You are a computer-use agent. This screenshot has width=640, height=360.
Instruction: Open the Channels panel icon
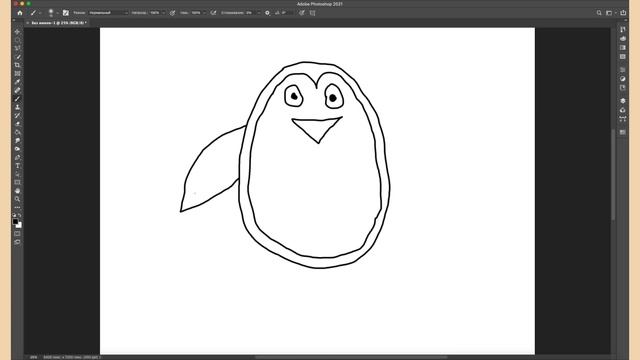622,110
